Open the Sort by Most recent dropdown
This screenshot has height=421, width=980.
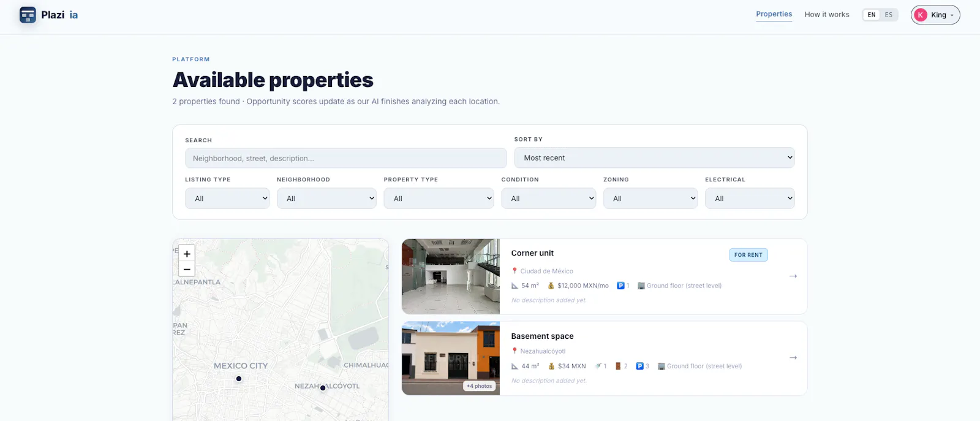(654, 157)
